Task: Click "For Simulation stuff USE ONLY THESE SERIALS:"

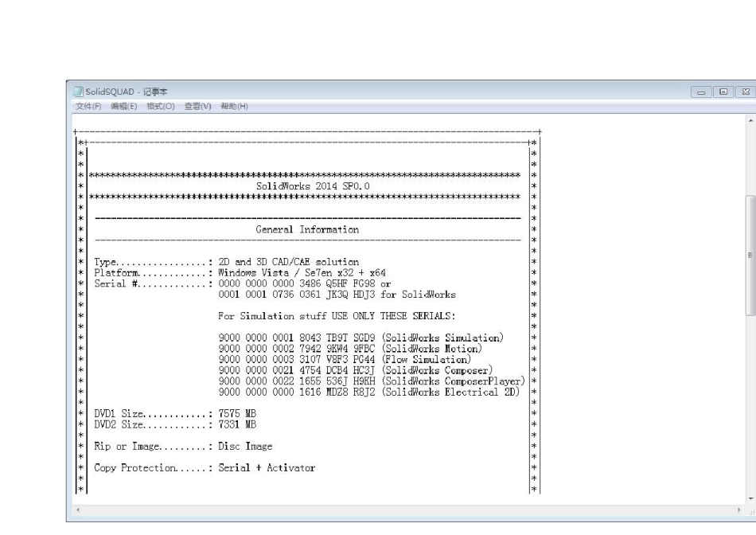Action: pos(337,316)
